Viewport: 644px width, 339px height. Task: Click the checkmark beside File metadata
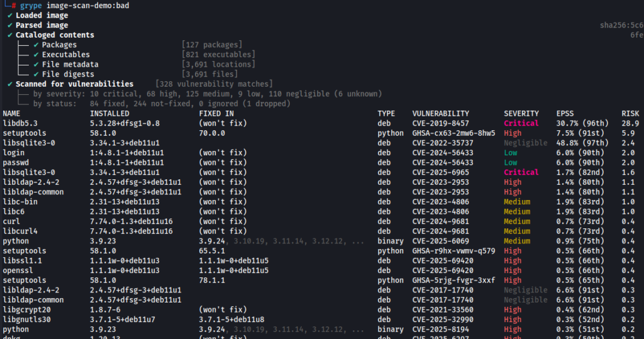point(36,65)
